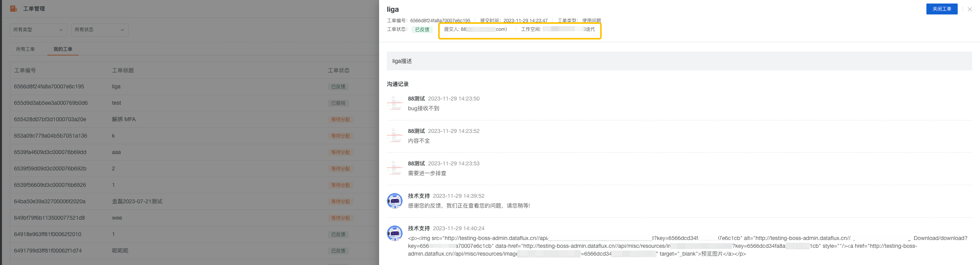This screenshot has height=265, width=980.
Task: Click the 已反馈 status badge in detail header
Action: (x=422, y=29)
